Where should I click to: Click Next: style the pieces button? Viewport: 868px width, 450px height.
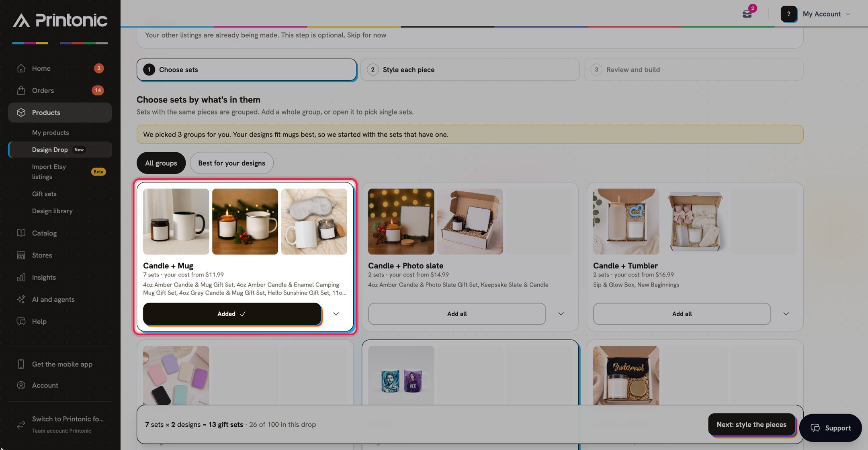[751, 424]
